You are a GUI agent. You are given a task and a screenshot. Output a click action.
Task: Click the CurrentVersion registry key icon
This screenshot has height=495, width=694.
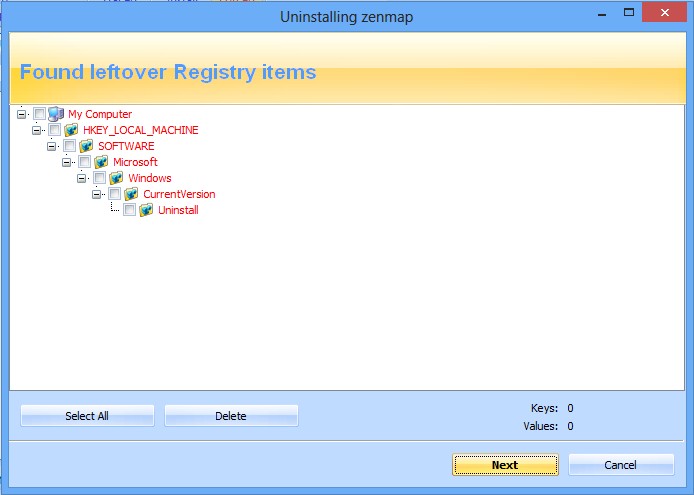[131, 194]
